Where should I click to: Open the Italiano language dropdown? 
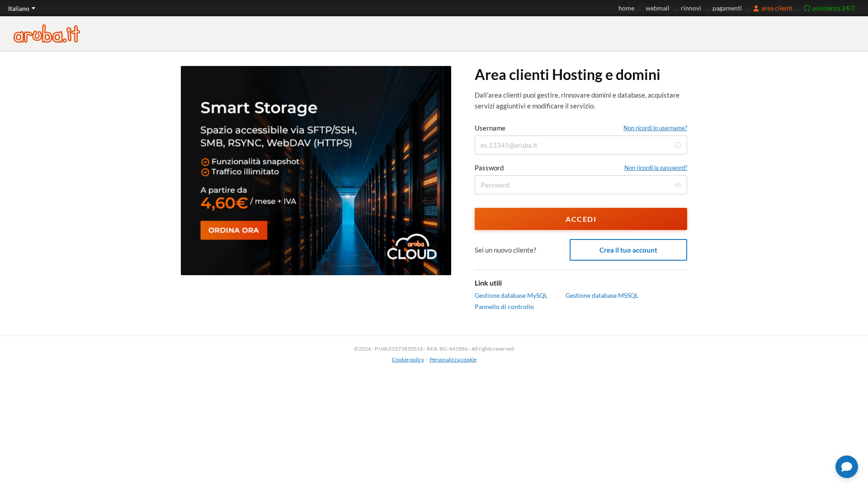coord(22,8)
